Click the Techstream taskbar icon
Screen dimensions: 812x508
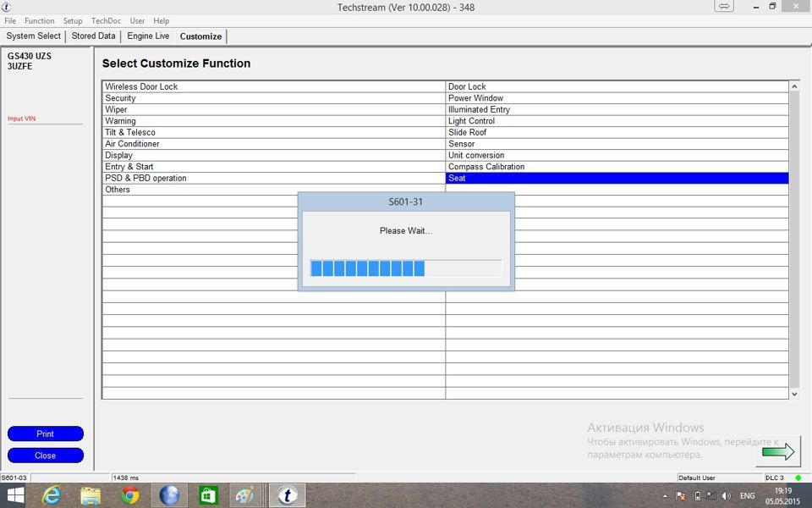[287, 495]
